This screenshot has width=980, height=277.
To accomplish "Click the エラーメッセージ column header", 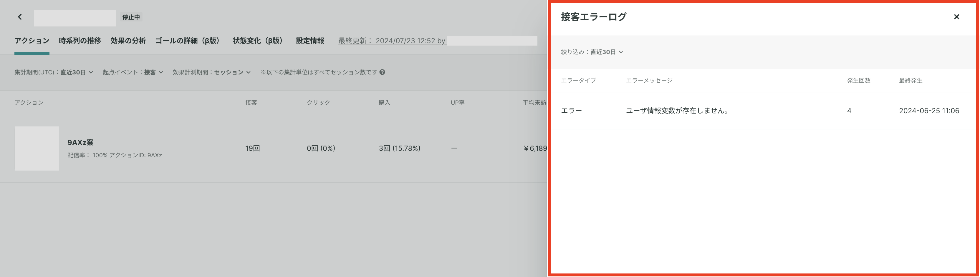I will [649, 81].
